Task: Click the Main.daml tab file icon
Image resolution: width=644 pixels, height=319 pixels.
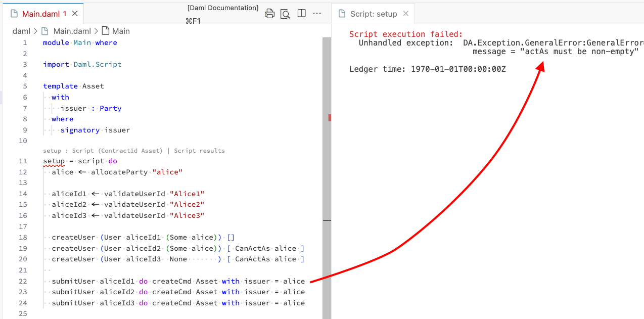Action: [14, 14]
